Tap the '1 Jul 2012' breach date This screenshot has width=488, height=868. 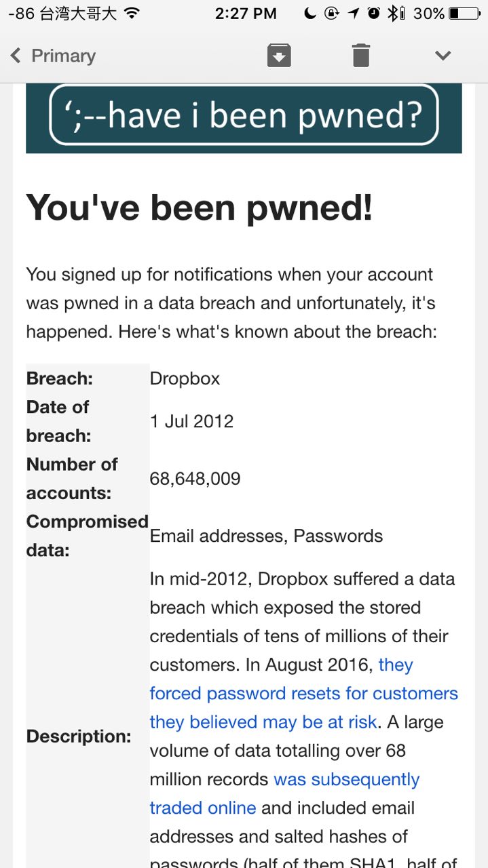[191, 421]
